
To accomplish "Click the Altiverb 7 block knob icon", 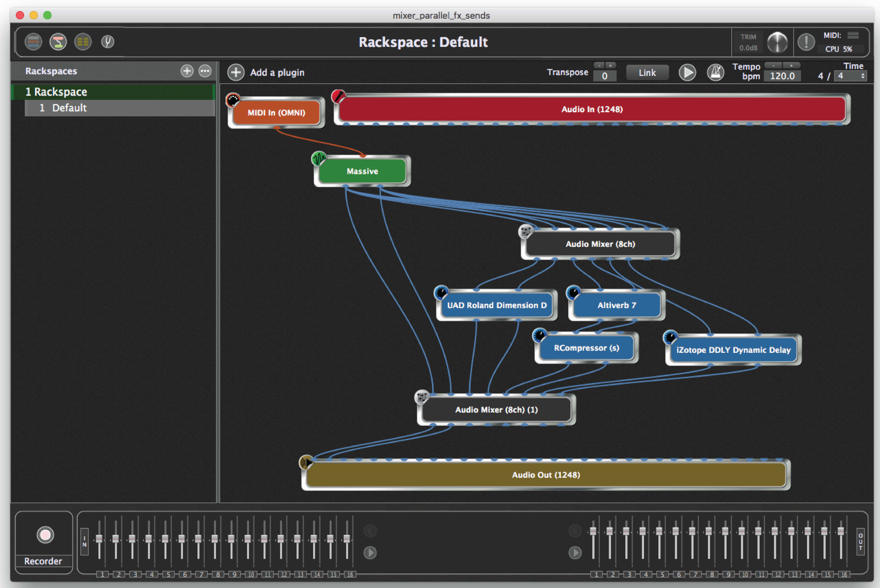I will 573,292.
